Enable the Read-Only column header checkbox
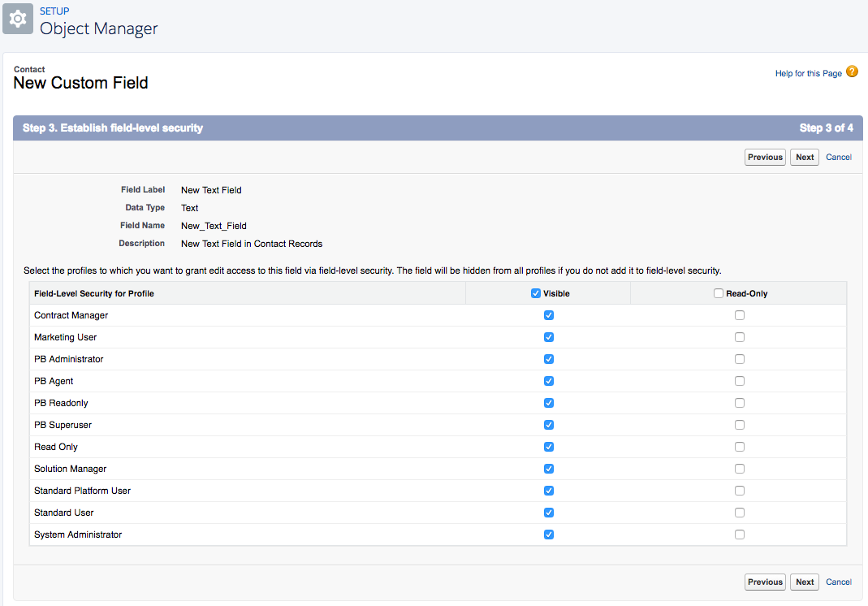868x606 pixels. pos(718,292)
